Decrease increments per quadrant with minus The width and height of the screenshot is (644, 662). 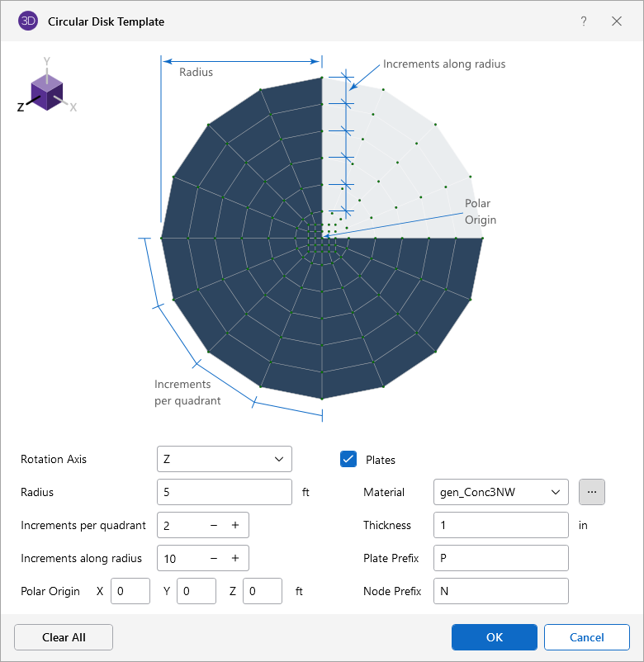click(213, 525)
